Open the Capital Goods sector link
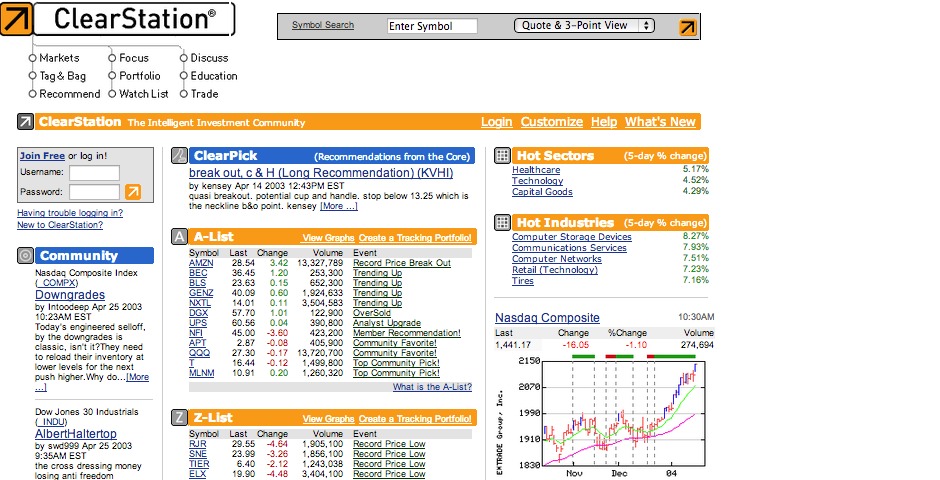Screen dimensions: 940x480 [x=542, y=192]
